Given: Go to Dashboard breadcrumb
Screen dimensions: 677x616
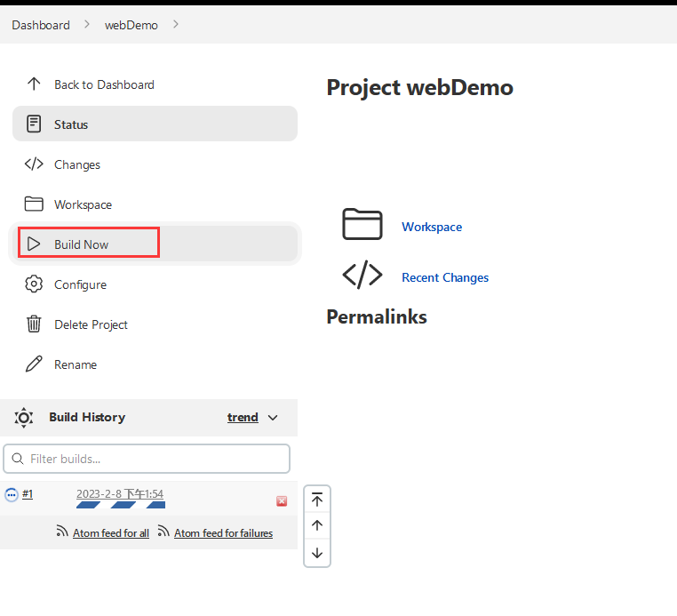Looking at the screenshot, I should 41,25.
